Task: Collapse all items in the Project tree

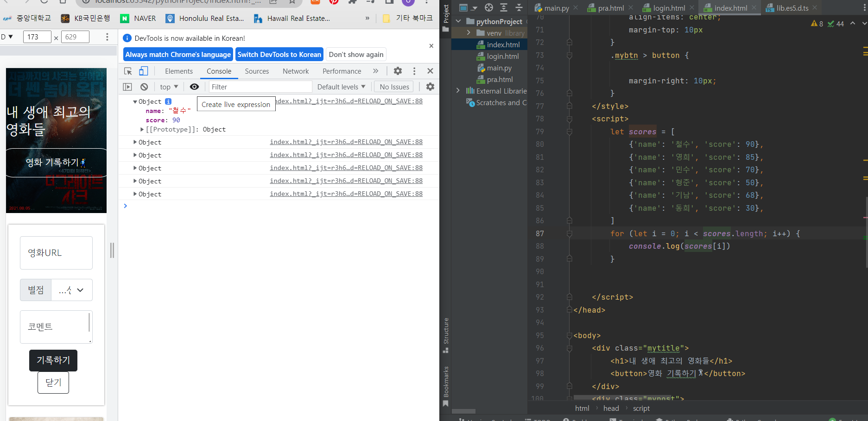Action: pyautogui.click(x=519, y=7)
